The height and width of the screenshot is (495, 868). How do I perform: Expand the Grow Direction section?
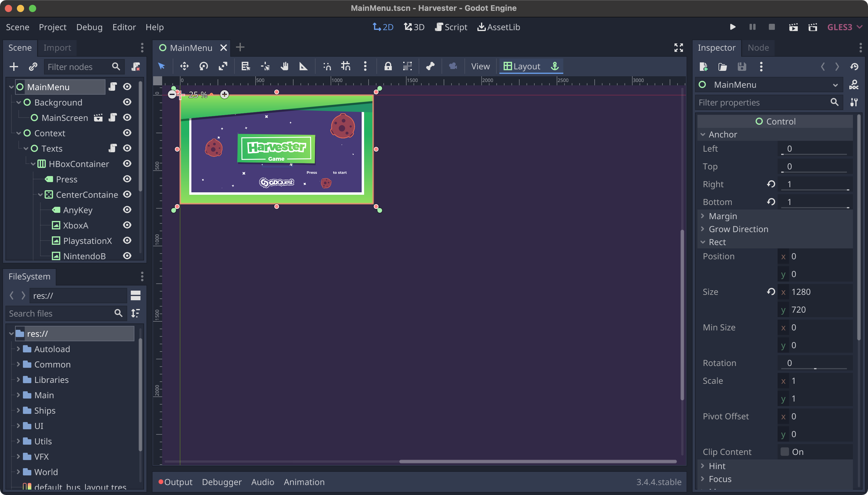(x=739, y=229)
